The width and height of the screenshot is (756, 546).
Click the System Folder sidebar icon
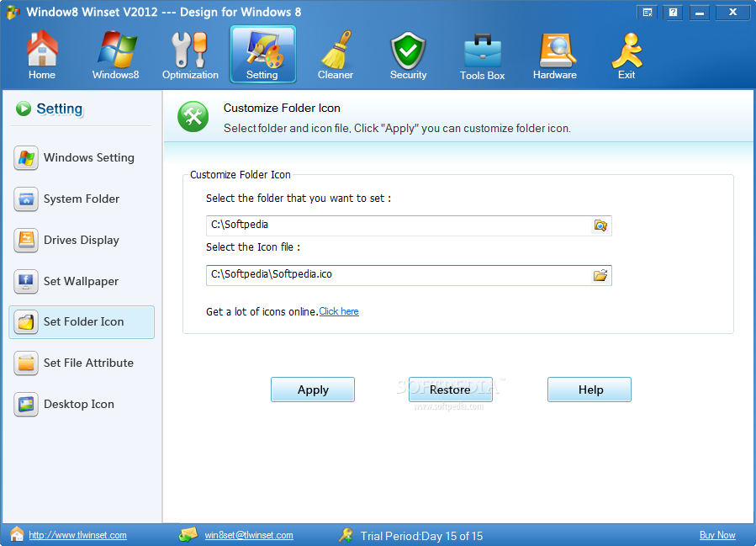26,199
